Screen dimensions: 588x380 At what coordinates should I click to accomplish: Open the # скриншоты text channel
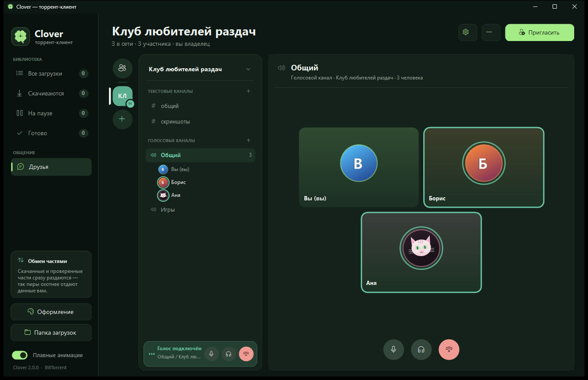coord(201,121)
